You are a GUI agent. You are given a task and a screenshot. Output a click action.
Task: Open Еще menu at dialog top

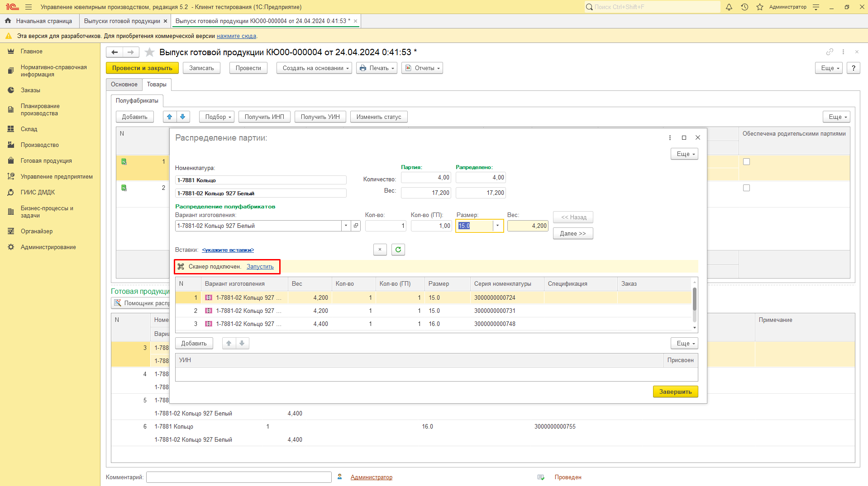(x=684, y=154)
